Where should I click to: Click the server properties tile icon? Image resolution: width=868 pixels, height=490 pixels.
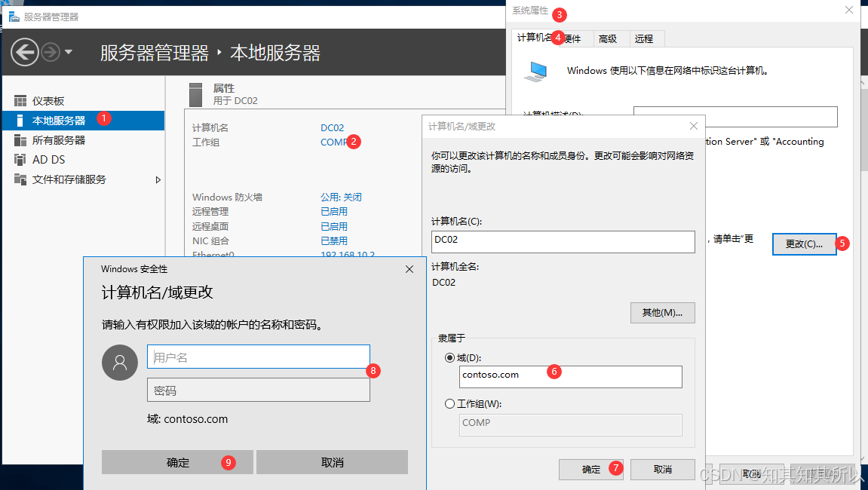click(x=195, y=95)
